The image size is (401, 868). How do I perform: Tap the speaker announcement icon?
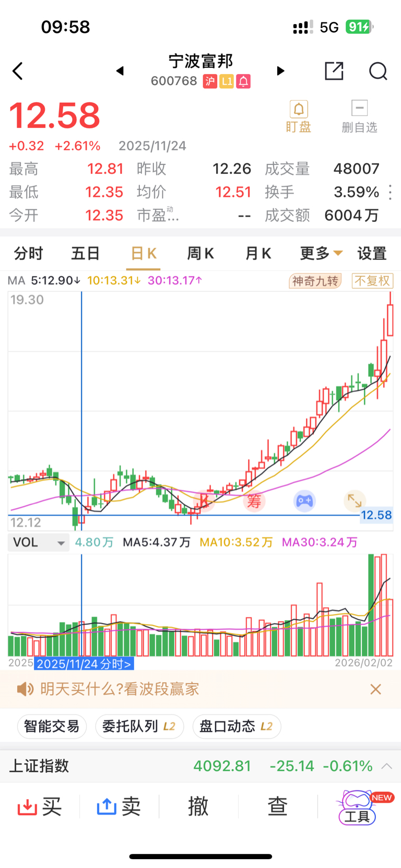(25, 689)
